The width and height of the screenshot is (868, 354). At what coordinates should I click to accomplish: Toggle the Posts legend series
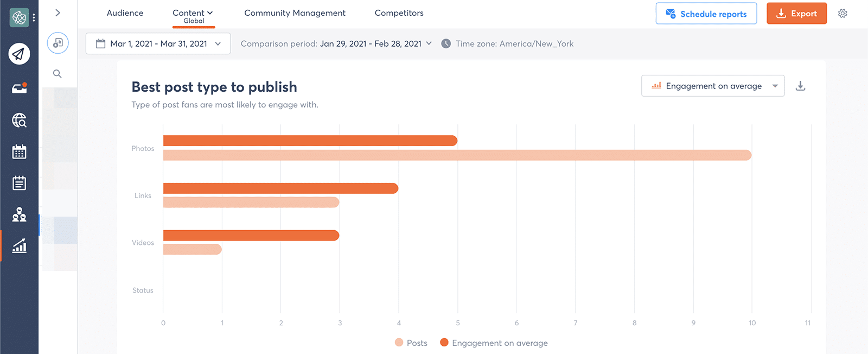(411, 343)
